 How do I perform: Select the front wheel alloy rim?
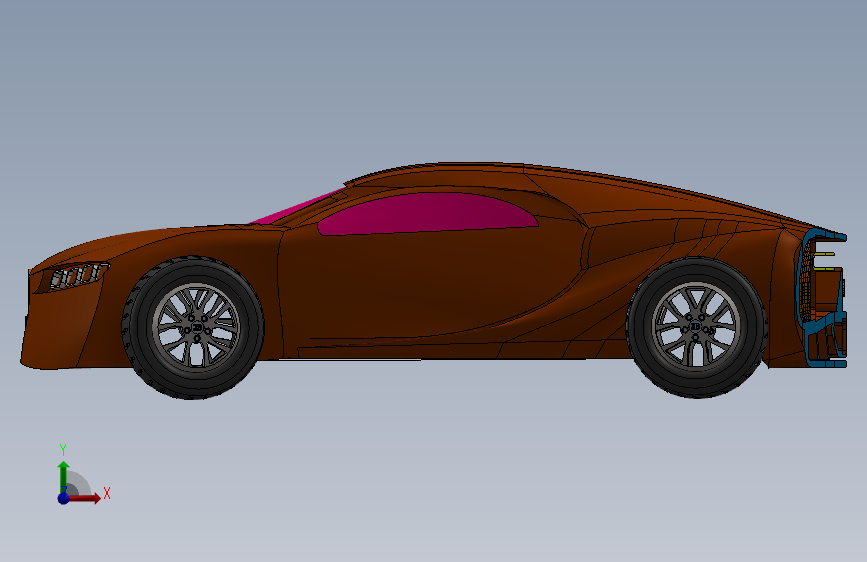click(x=197, y=327)
